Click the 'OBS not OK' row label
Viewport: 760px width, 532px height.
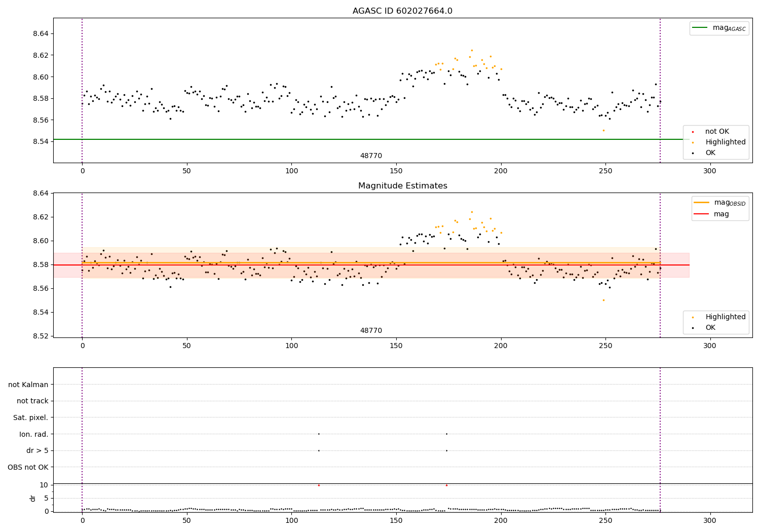click(x=28, y=468)
